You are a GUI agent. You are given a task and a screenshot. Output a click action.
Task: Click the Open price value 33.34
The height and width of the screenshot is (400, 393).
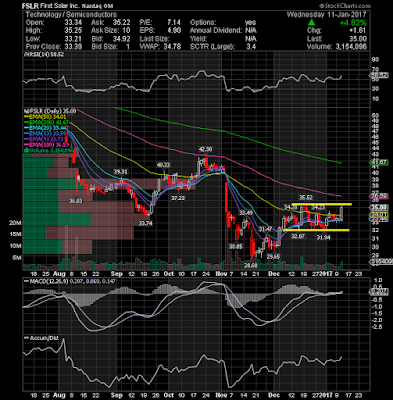pyautogui.click(x=73, y=23)
